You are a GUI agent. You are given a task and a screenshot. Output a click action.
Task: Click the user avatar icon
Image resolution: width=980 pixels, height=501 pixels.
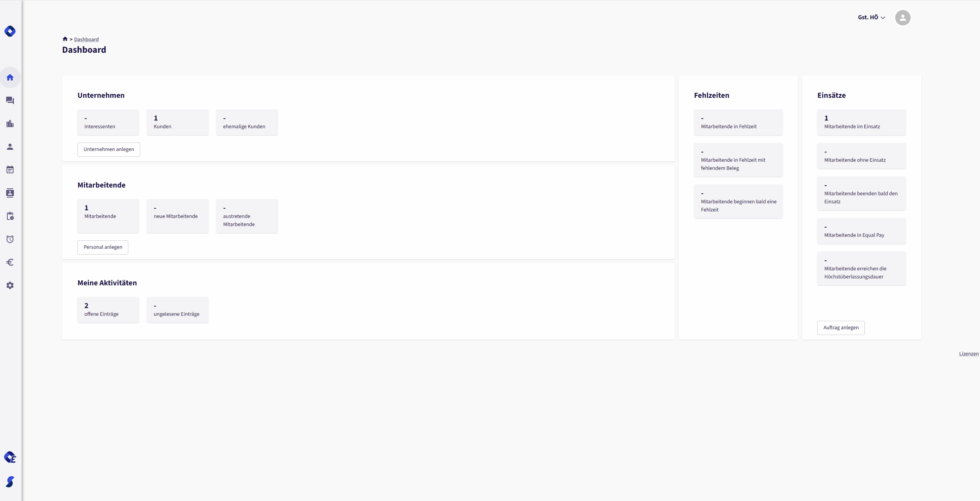pos(903,18)
